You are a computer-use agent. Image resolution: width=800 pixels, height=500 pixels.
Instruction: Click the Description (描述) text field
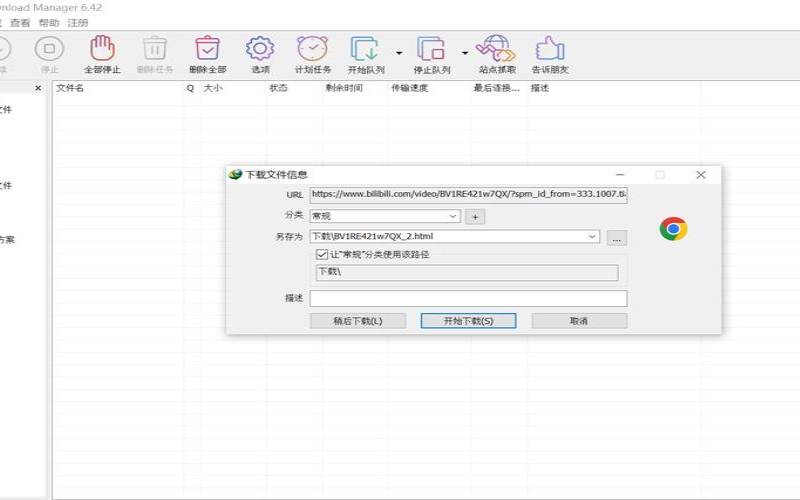(468, 298)
